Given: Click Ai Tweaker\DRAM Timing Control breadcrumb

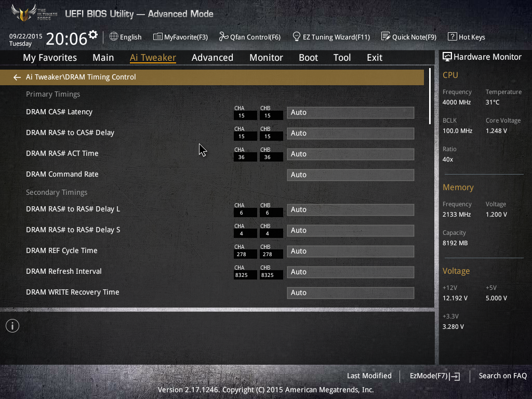Looking at the screenshot, I should tap(81, 77).
